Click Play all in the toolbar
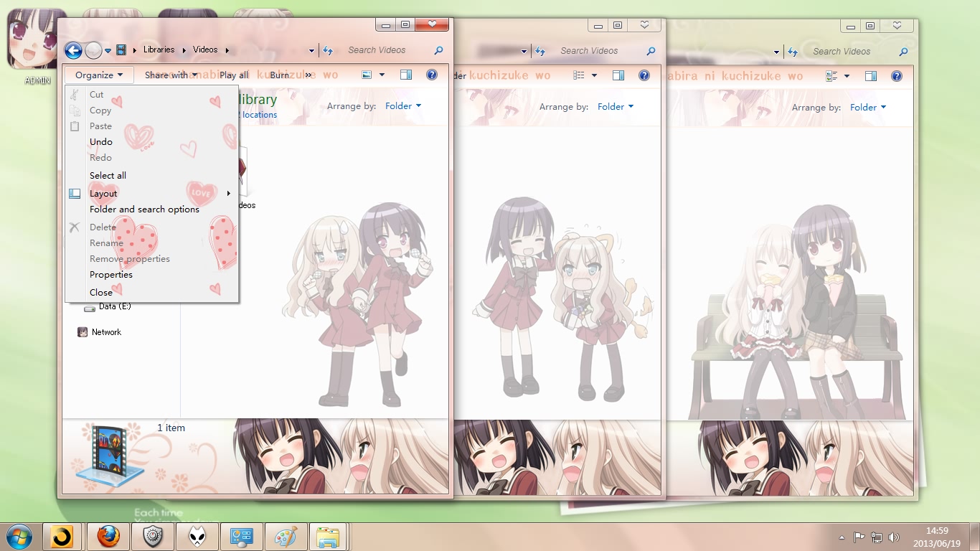Screen dimensions: 980x551 click(234, 75)
